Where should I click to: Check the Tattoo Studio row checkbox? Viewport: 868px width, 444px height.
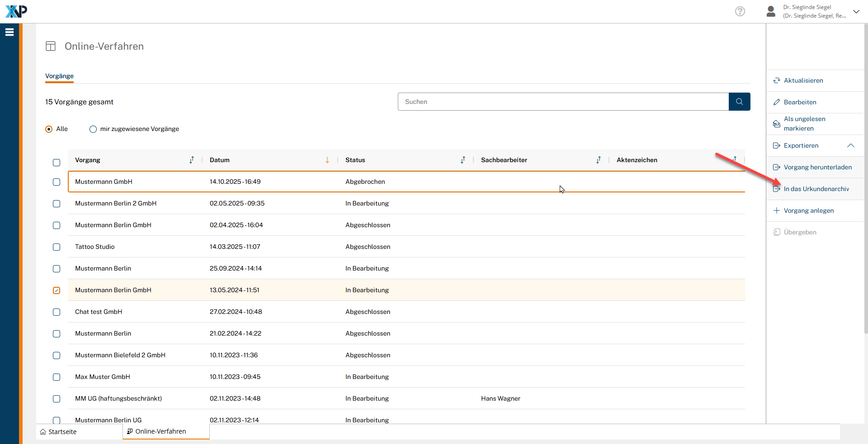[57, 247]
